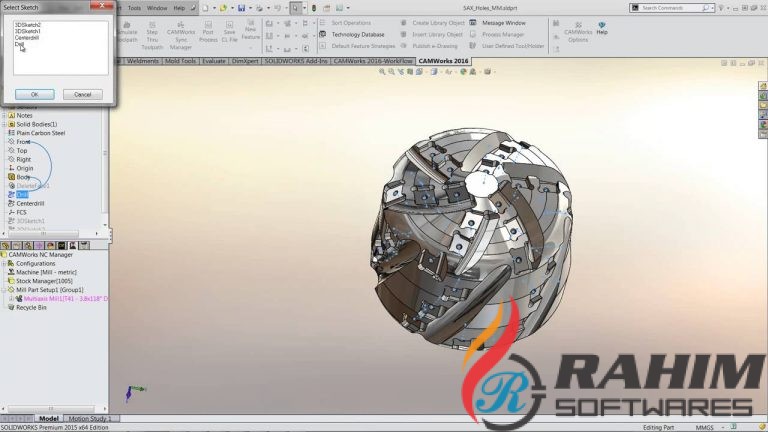Open the Window menu

click(x=157, y=8)
